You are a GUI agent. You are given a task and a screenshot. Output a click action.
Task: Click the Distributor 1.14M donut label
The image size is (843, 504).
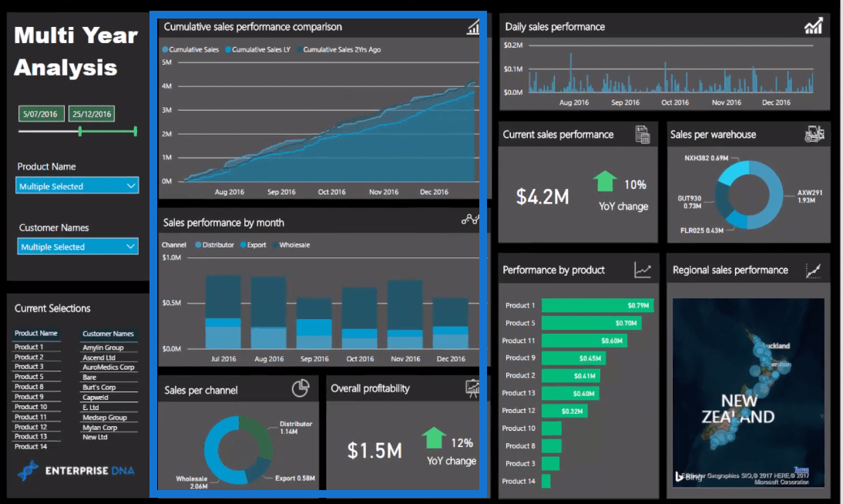pos(296,428)
